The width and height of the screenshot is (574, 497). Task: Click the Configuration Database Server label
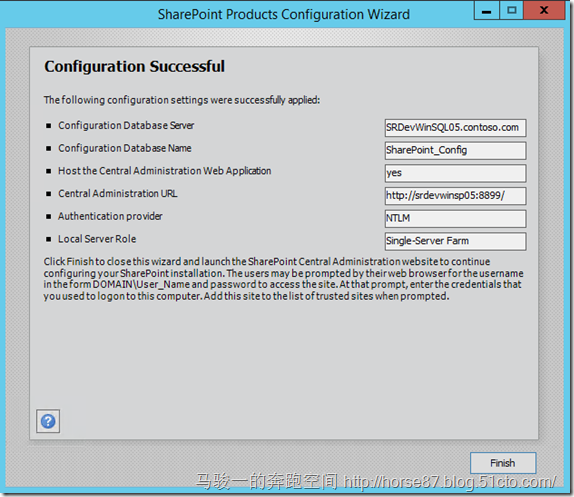pyautogui.click(x=126, y=126)
